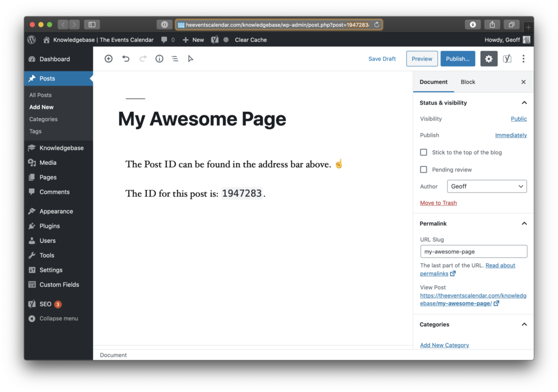Image resolution: width=558 pixels, height=392 pixels.
Task: Open Users in the admin menu
Action: coord(59,240)
